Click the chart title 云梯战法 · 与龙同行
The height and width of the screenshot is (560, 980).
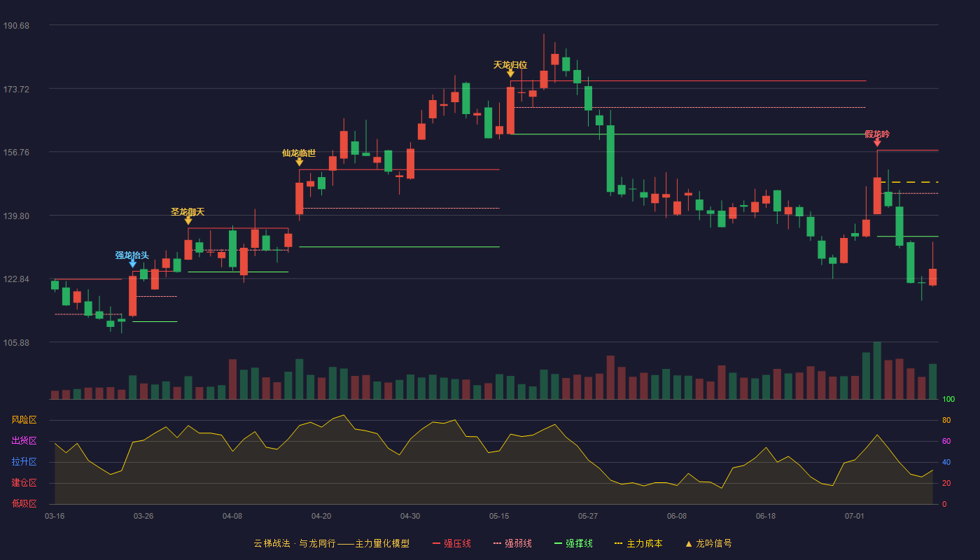295,543
